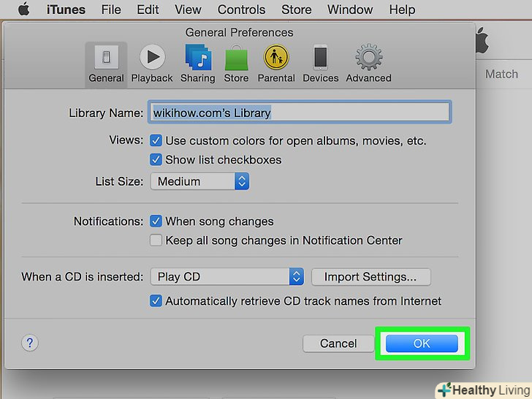Image resolution: width=532 pixels, height=399 pixels.
Task: Open the Apple menu
Action: click(24, 10)
